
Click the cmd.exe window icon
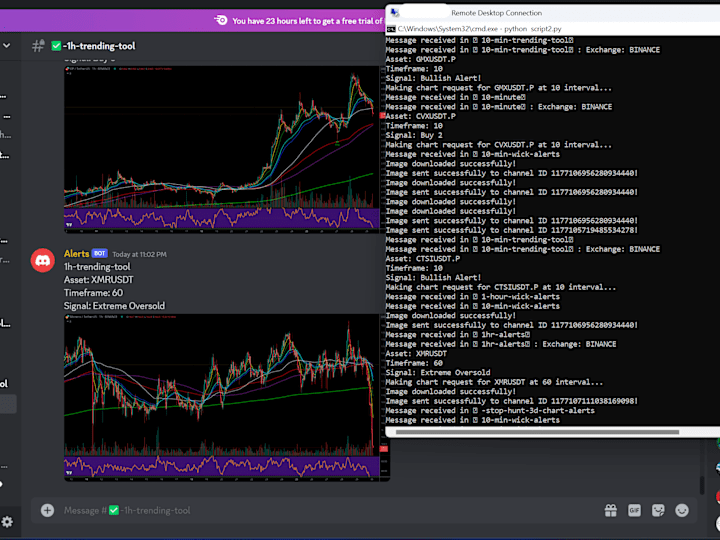pyautogui.click(x=391, y=29)
